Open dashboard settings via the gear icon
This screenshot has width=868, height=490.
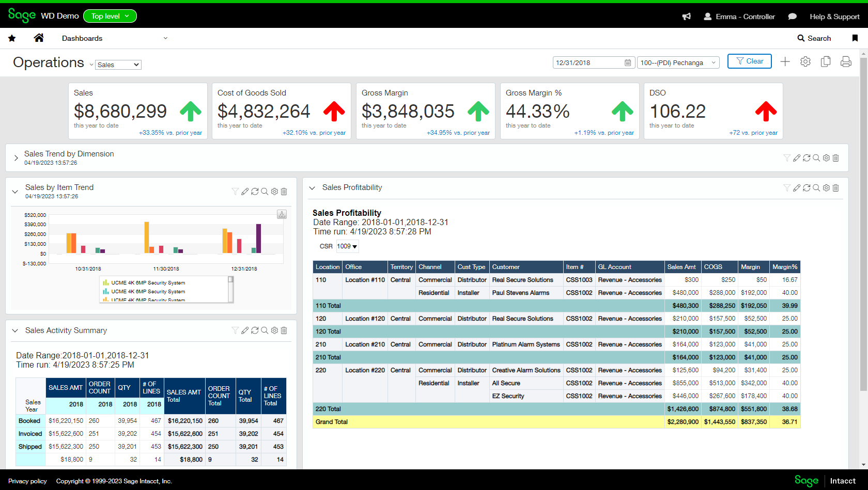point(805,61)
